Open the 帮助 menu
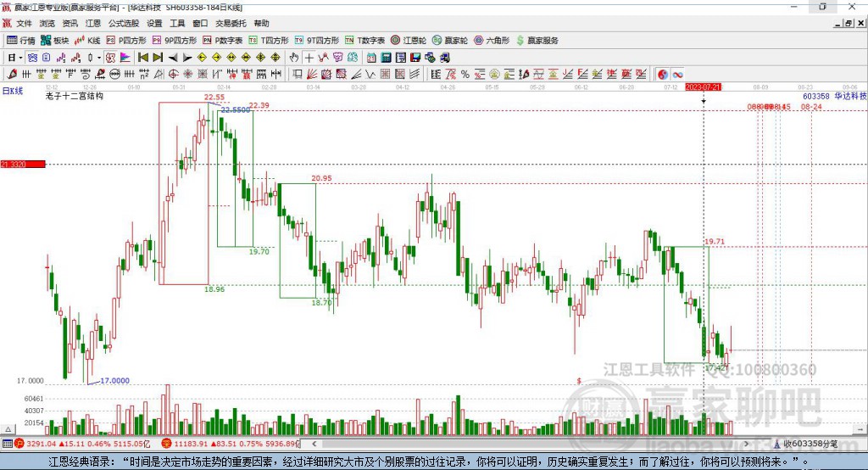 coord(261,23)
